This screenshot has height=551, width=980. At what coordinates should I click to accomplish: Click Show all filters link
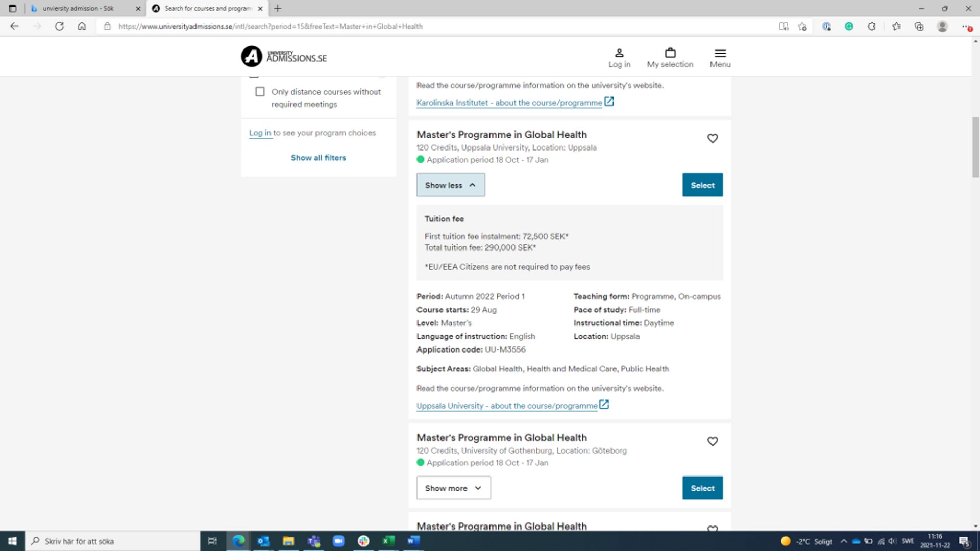318,158
